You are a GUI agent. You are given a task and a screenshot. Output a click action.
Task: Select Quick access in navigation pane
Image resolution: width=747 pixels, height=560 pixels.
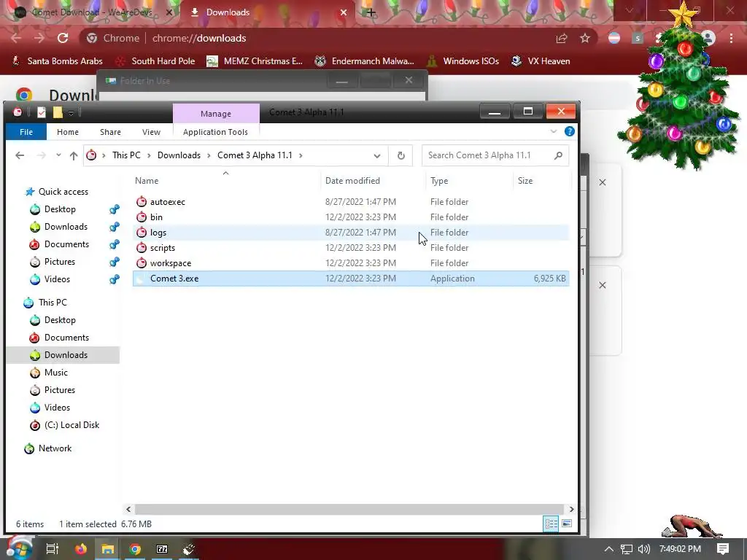point(63,192)
